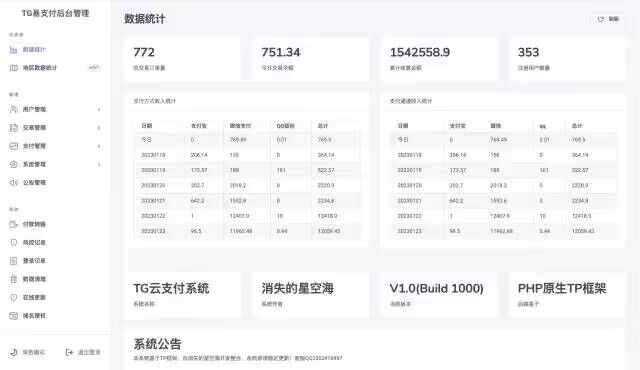The height and width of the screenshot is (370, 640).
Task: Click the alert icon beside 风控记录
Action: click(13, 243)
